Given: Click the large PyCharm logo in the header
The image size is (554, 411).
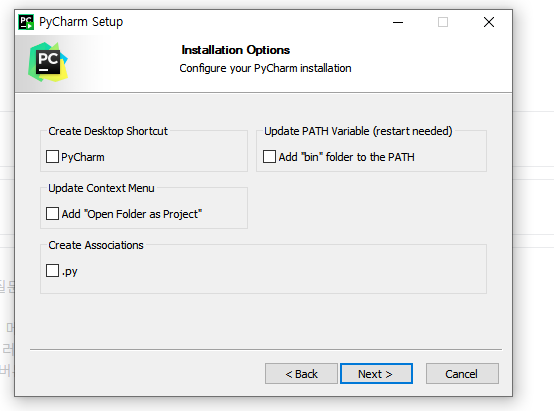Looking at the screenshot, I should coord(48,62).
